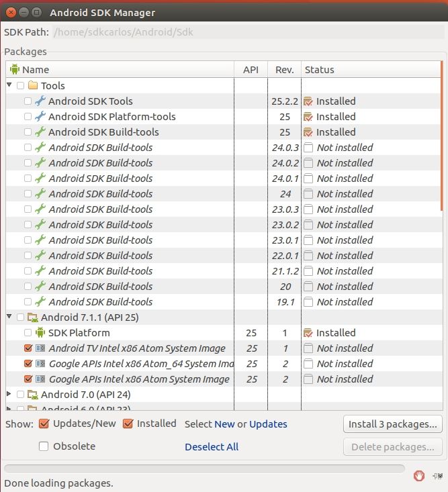Screen dimensions: 448x492
Task: Close the Android SDK Manager window
Action: pyautogui.click(x=11, y=12)
